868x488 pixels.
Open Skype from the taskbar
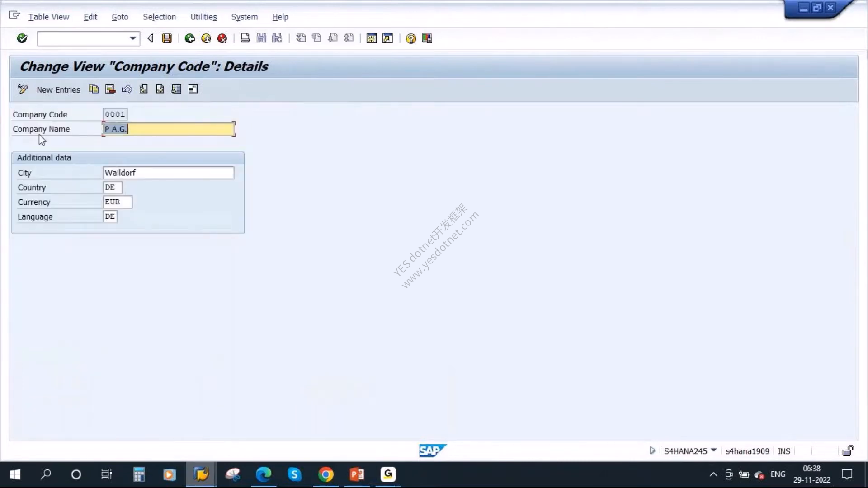[295, 474]
